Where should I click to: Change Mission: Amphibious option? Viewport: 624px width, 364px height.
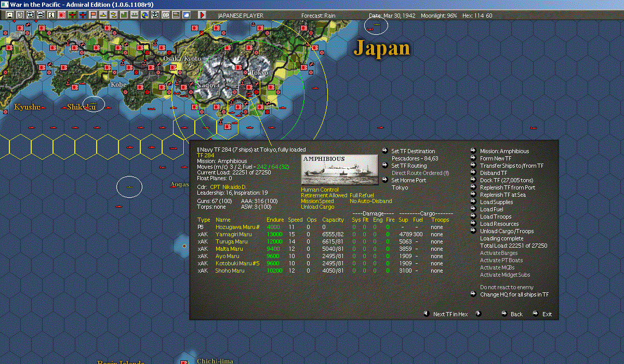pyautogui.click(x=504, y=151)
